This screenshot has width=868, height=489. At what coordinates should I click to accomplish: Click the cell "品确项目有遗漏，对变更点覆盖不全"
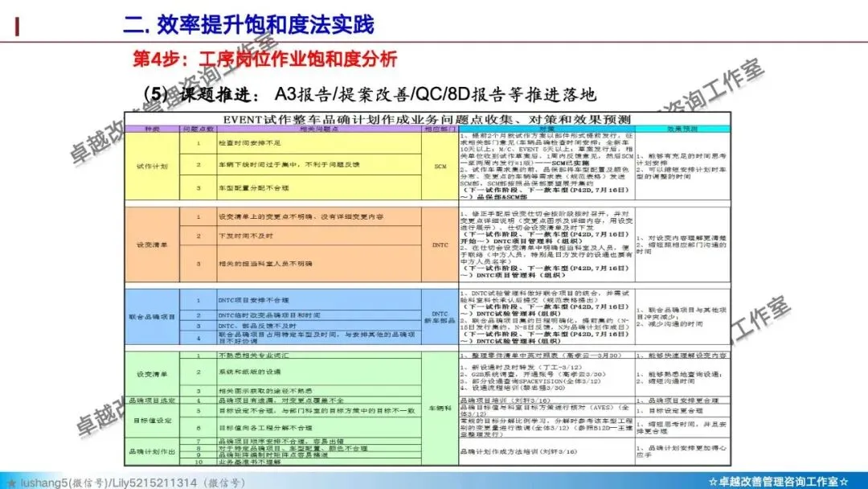319,400
